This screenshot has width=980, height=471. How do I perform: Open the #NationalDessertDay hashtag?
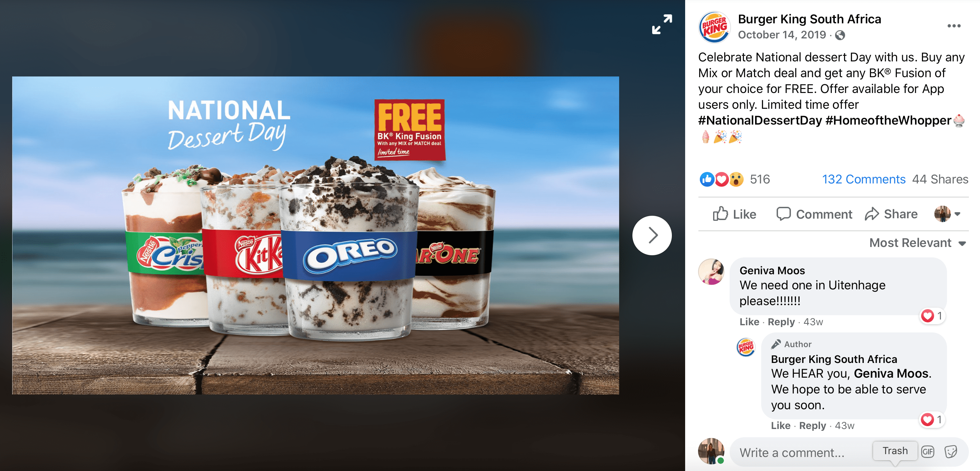point(760,120)
